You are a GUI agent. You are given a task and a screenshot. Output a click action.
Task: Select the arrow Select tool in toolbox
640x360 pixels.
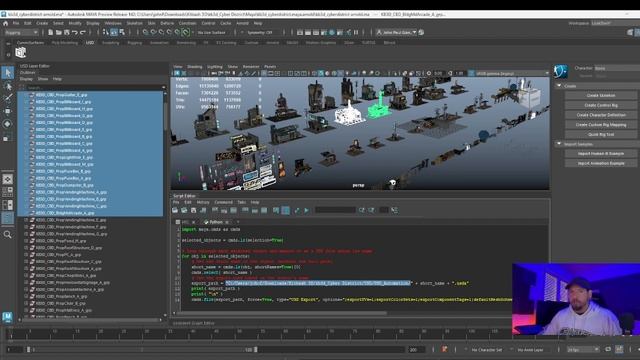point(7,73)
